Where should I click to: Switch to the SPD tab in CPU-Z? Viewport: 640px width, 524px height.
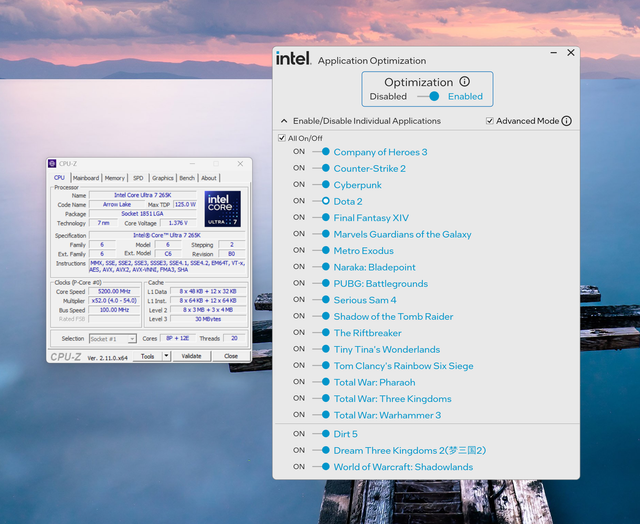pos(138,178)
